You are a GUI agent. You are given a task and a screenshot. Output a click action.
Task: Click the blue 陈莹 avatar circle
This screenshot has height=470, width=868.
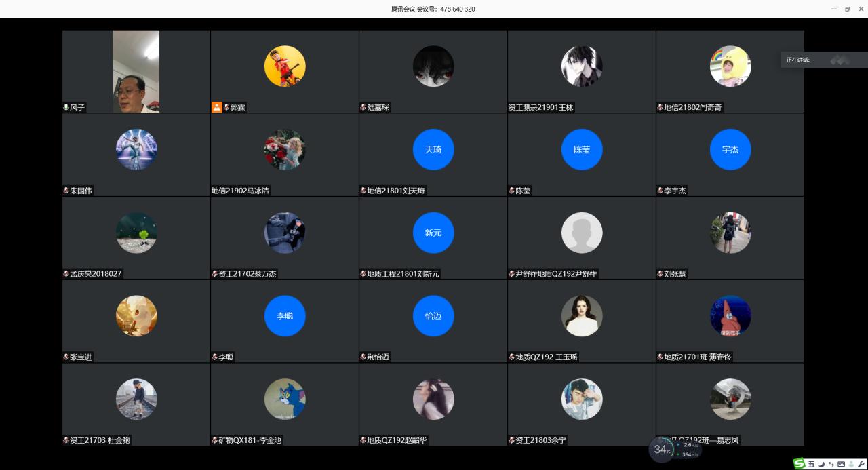click(582, 149)
